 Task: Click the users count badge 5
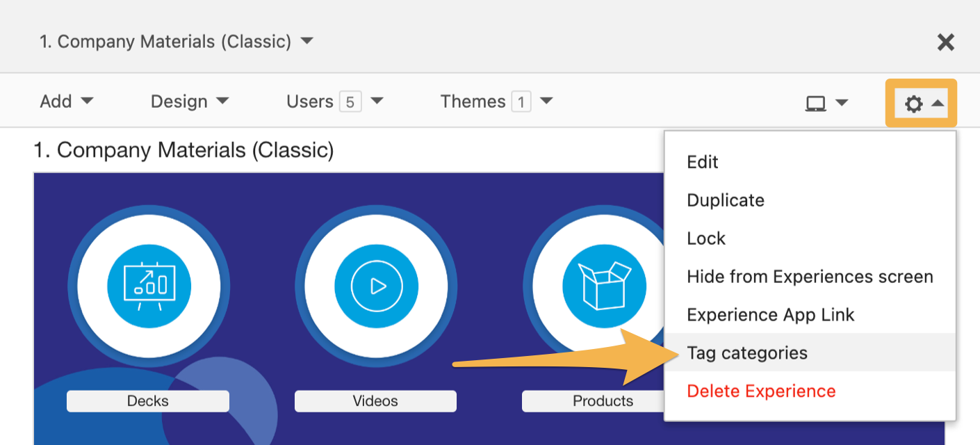click(x=350, y=102)
